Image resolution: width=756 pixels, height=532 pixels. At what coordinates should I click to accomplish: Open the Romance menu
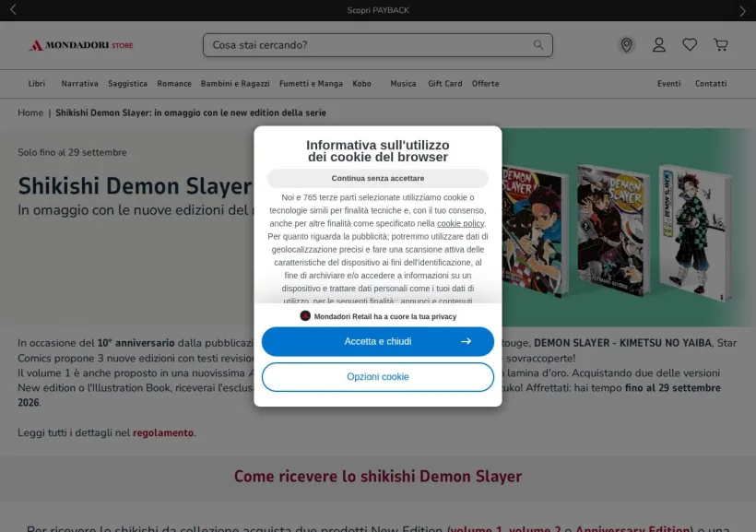[x=174, y=83]
